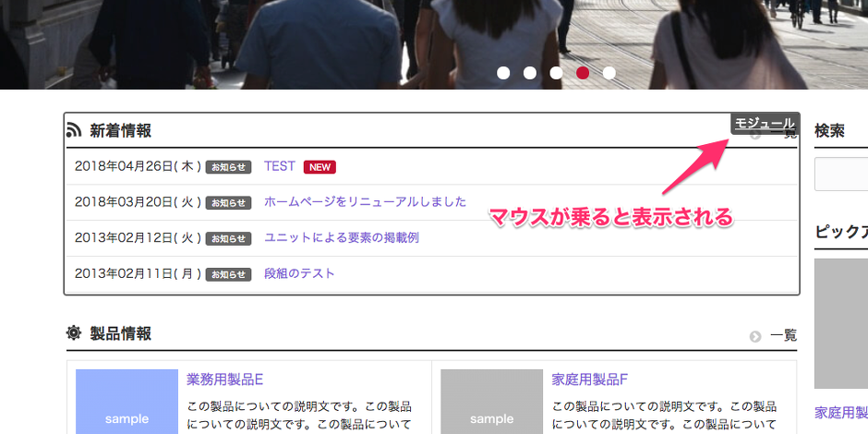Click the gray sample thumbnail of 家庭用製品F
This screenshot has width=868, height=434.
[491, 402]
